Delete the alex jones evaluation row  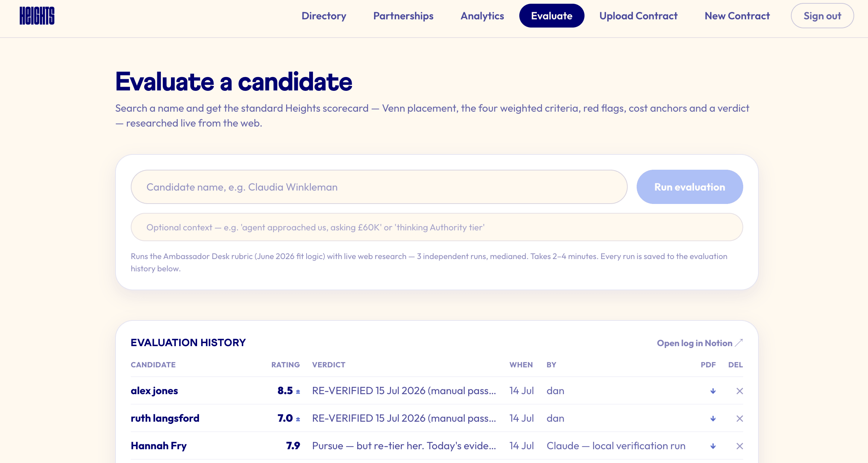739,391
